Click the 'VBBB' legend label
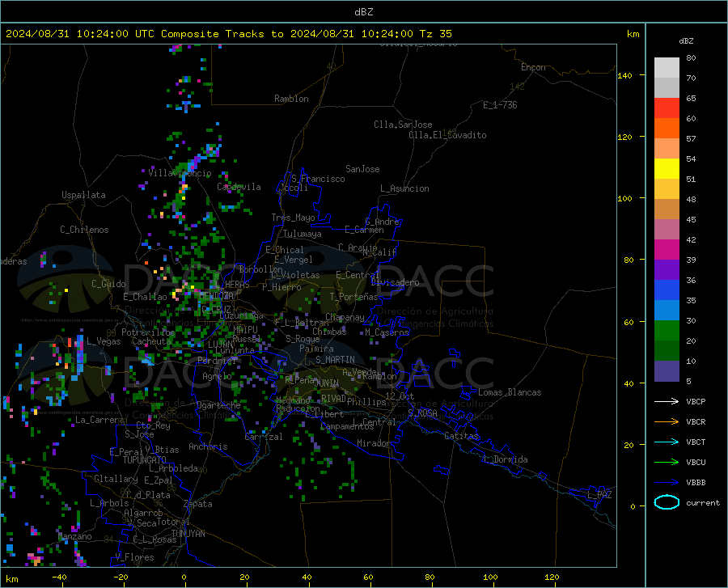 [696, 483]
